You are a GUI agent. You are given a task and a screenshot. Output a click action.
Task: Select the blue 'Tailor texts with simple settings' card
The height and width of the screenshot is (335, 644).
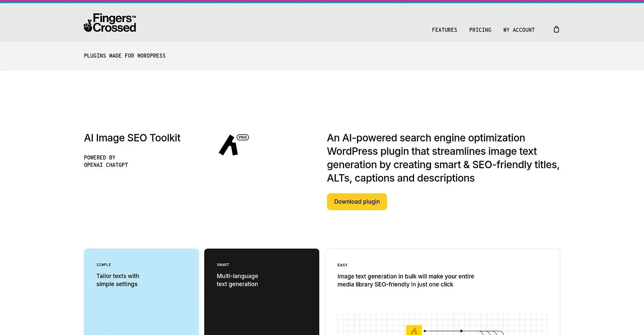(x=141, y=292)
